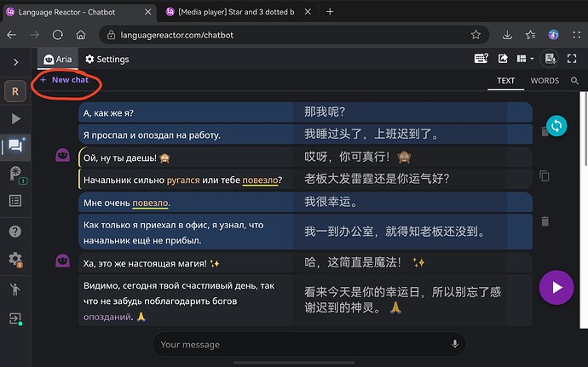This screenshot has width=588, height=367.
Task: Click translation 我睡过头了,上班迟到了
Action: point(372,134)
